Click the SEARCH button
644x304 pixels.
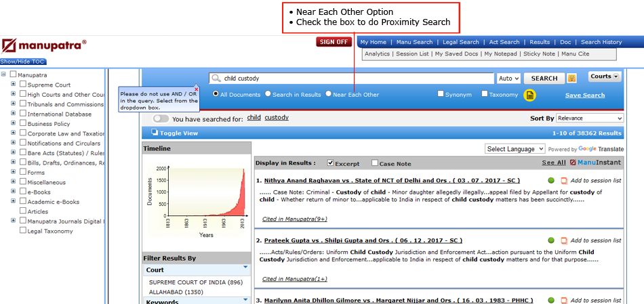[544, 78]
